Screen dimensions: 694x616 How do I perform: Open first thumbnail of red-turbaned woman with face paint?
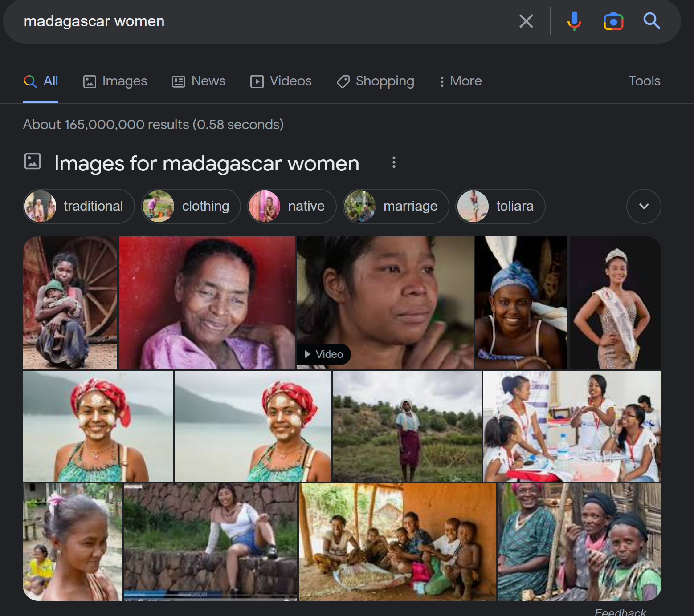(x=98, y=426)
